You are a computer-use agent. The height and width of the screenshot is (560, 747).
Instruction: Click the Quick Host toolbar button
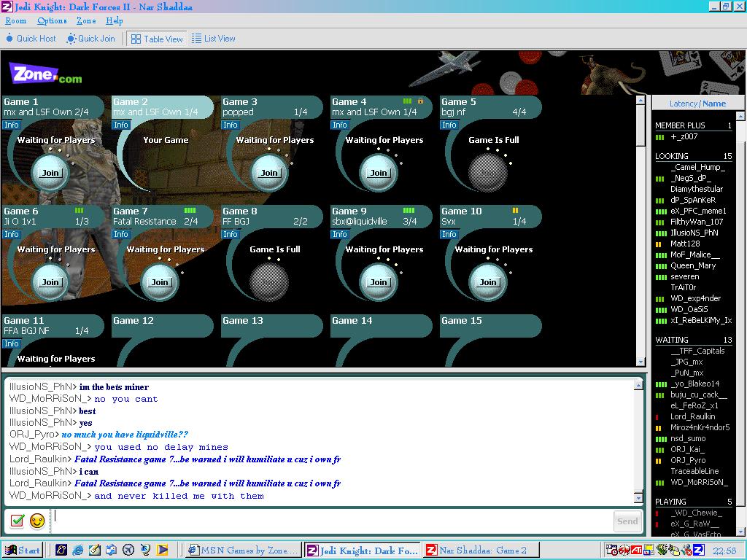pyautogui.click(x=31, y=39)
